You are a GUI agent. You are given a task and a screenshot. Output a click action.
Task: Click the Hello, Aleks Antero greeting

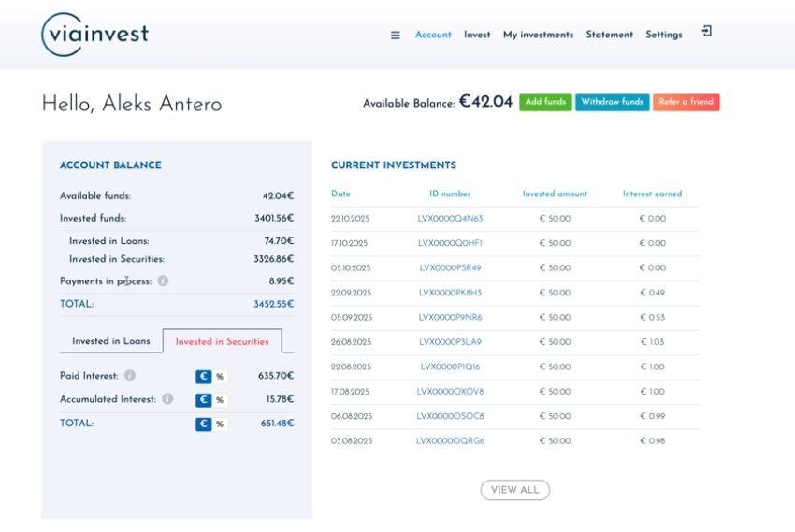coord(132,104)
